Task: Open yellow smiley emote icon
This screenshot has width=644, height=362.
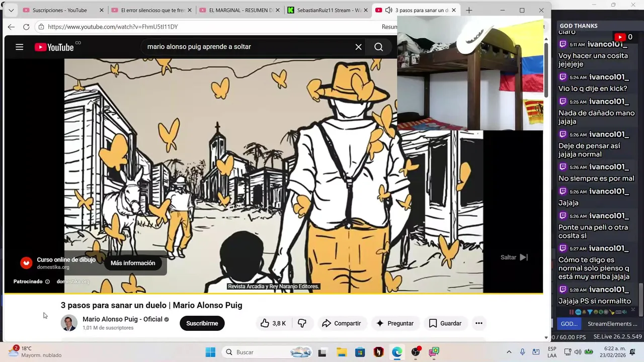Action: [x=596, y=312]
